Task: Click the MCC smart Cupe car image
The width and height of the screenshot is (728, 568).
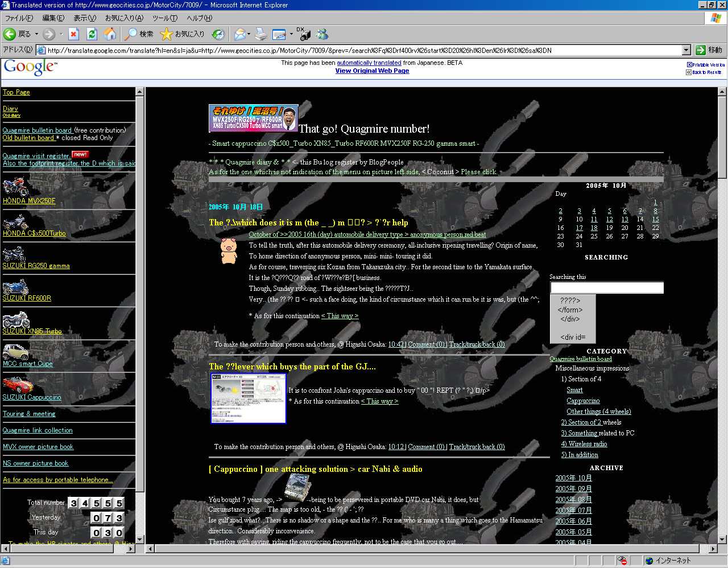Action: tap(15, 352)
